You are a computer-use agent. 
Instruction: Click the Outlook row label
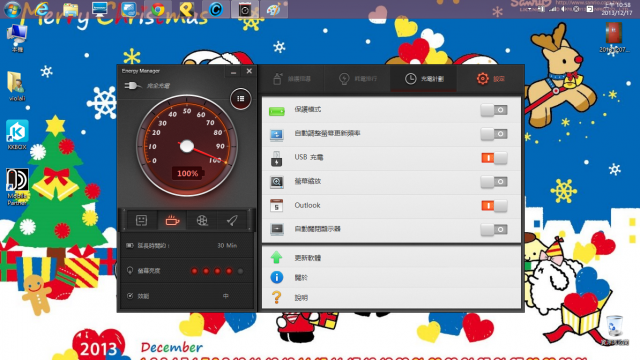(x=307, y=205)
